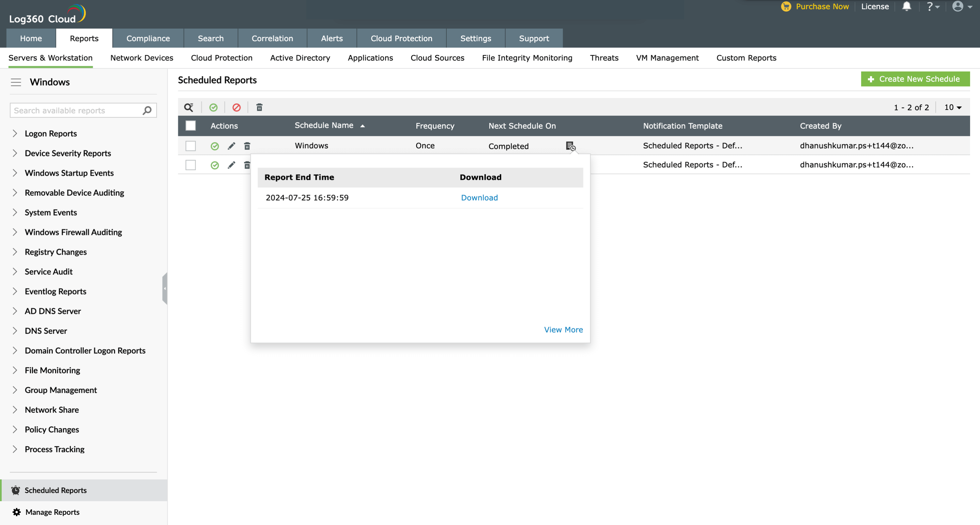Click the report history icon beside Completed
Viewport: 980px width, 525px height.
[x=570, y=146]
